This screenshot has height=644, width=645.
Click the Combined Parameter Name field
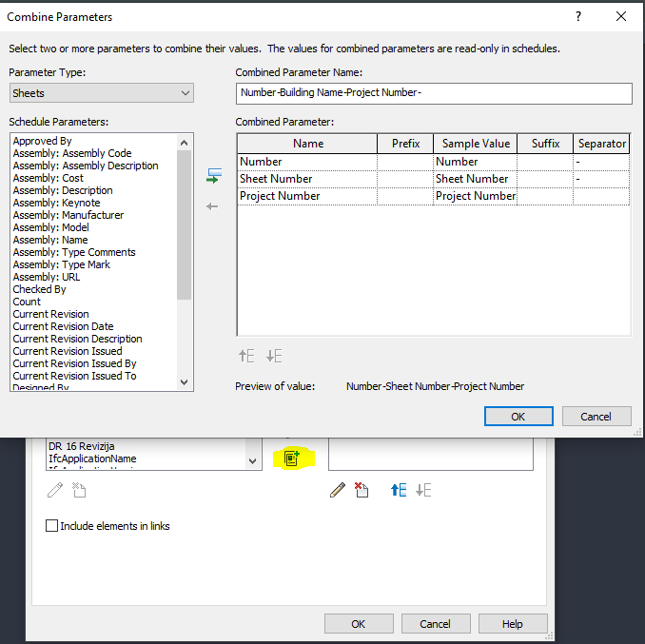(434, 93)
